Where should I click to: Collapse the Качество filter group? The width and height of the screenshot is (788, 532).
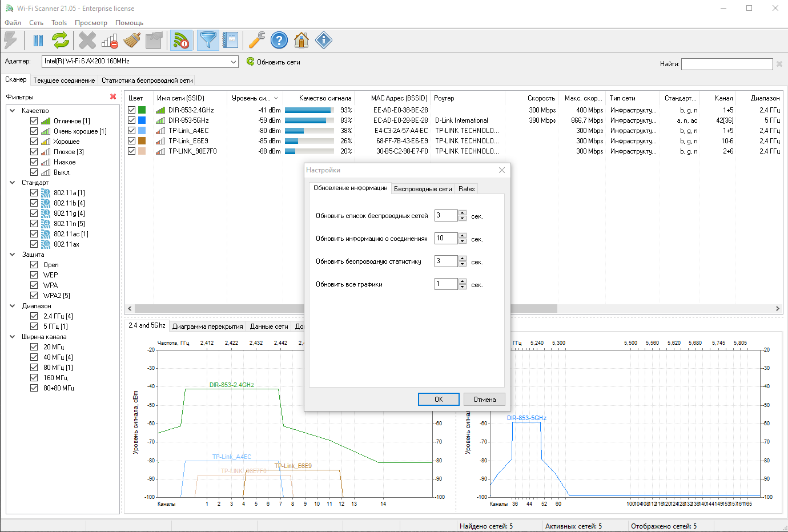pos(13,111)
